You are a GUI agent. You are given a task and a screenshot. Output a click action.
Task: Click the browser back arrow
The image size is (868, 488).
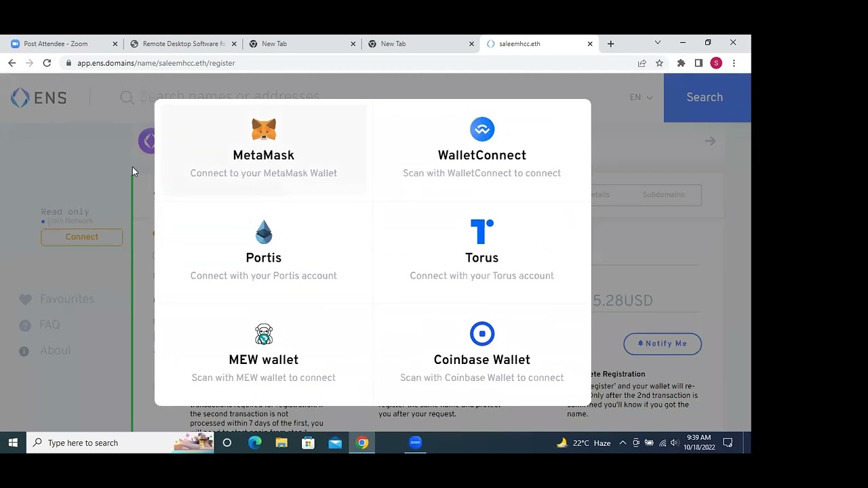coord(12,63)
